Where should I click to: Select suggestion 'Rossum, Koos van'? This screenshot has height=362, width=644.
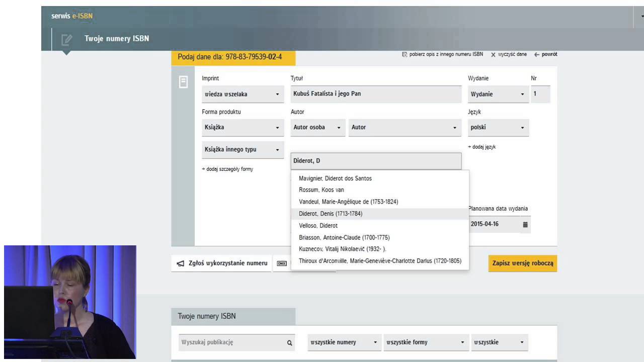coord(380,190)
